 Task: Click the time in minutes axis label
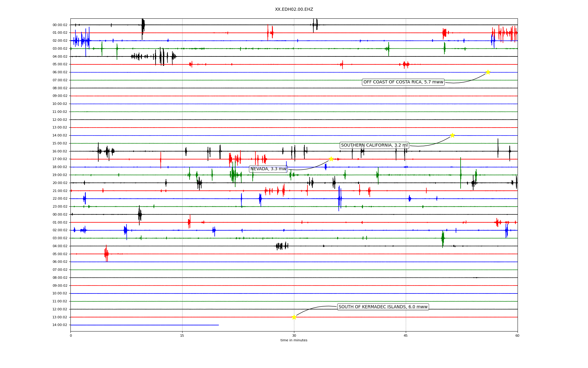coord(294,340)
